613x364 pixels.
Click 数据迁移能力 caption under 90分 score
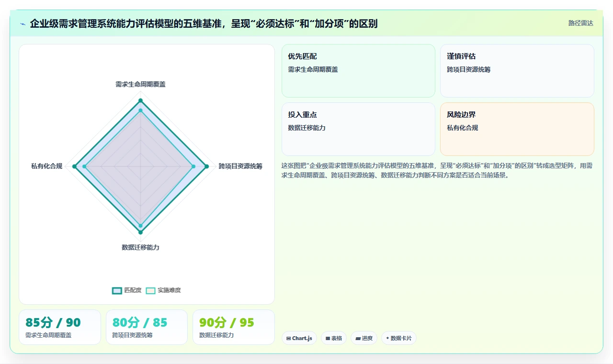(x=216, y=335)
